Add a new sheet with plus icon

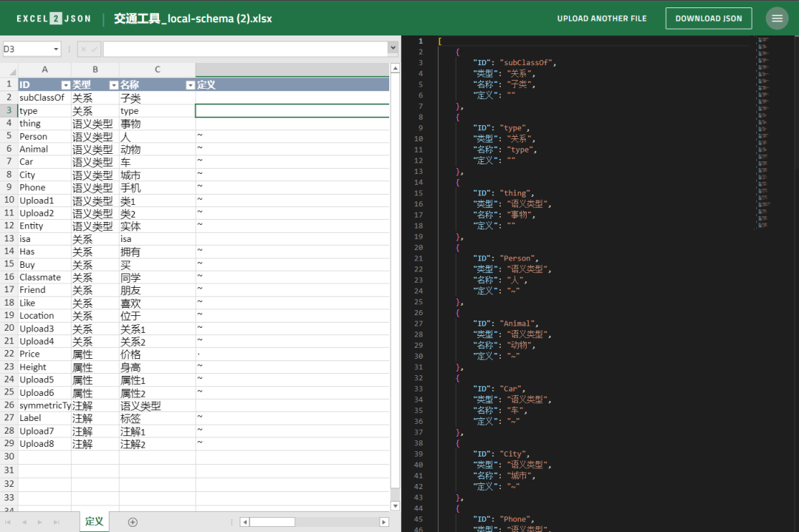pos(132,522)
